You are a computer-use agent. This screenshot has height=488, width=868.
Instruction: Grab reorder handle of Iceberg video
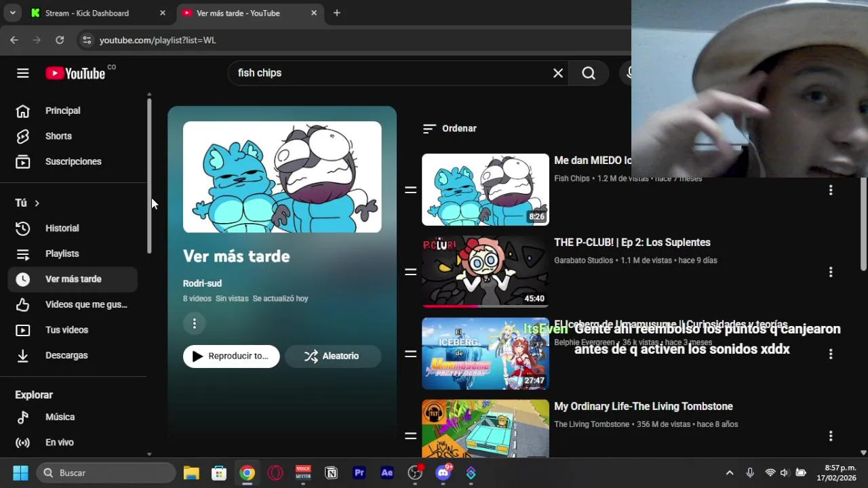[410, 354]
